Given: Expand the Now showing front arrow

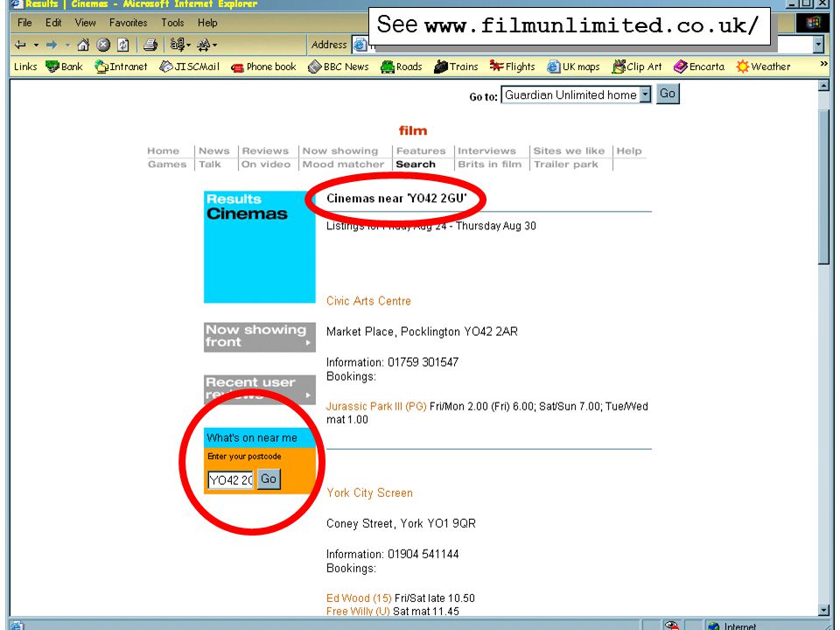Looking at the screenshot, I should coord(309,343).
